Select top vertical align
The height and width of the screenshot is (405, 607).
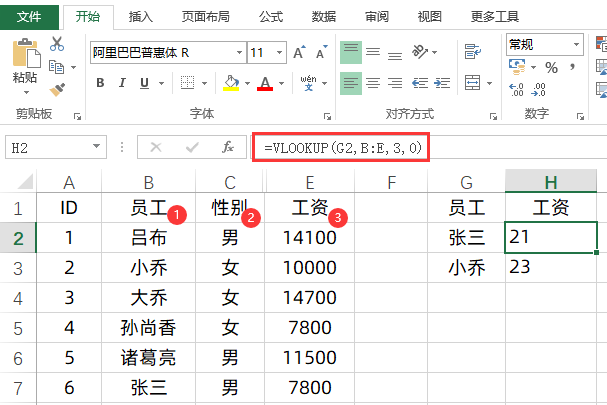(x=351, y=52)
